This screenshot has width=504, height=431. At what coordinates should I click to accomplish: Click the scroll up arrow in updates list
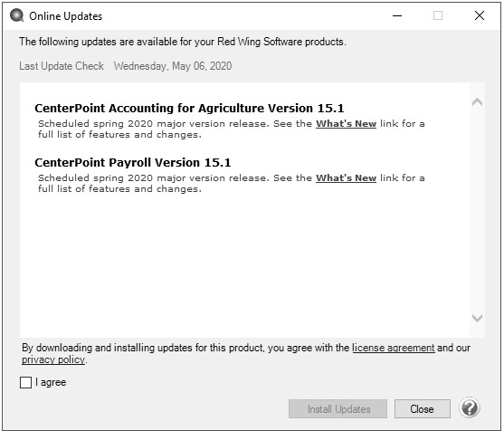(x=477, y=102)
